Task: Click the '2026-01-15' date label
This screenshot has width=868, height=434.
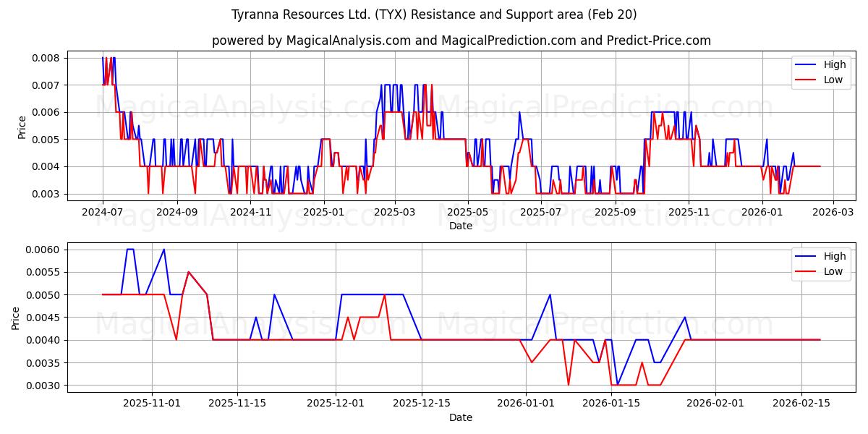Action: point(611,404)
